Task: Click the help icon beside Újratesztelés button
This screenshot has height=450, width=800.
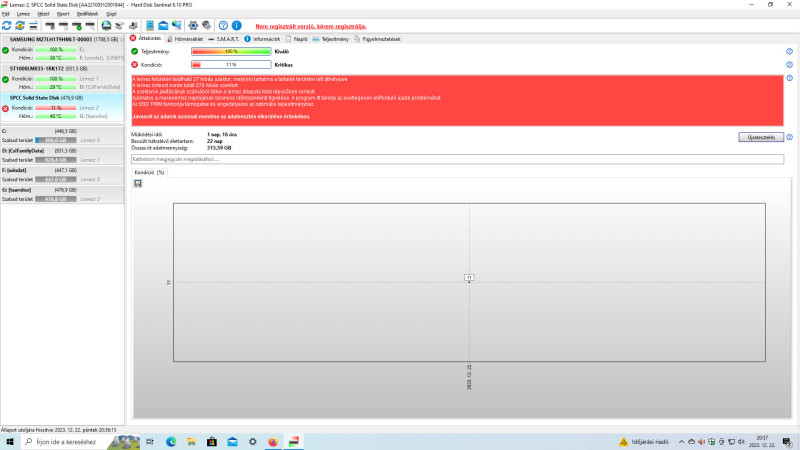Action: tap(789, 137)
